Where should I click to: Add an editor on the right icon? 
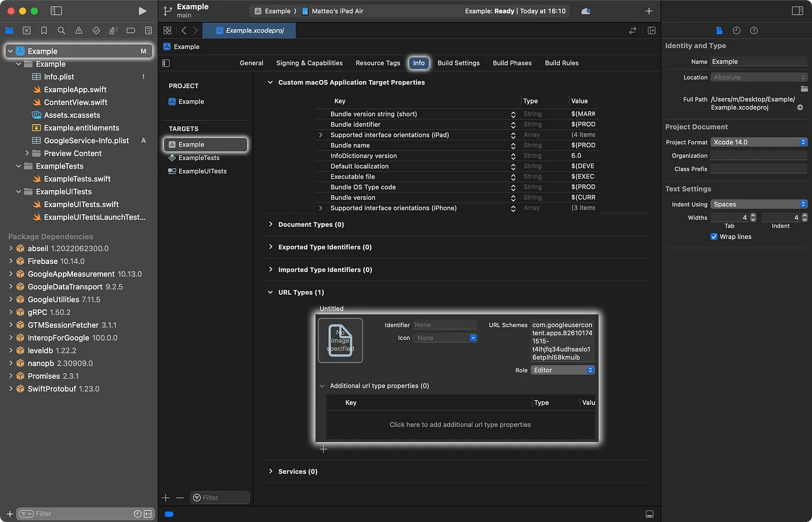651,30
